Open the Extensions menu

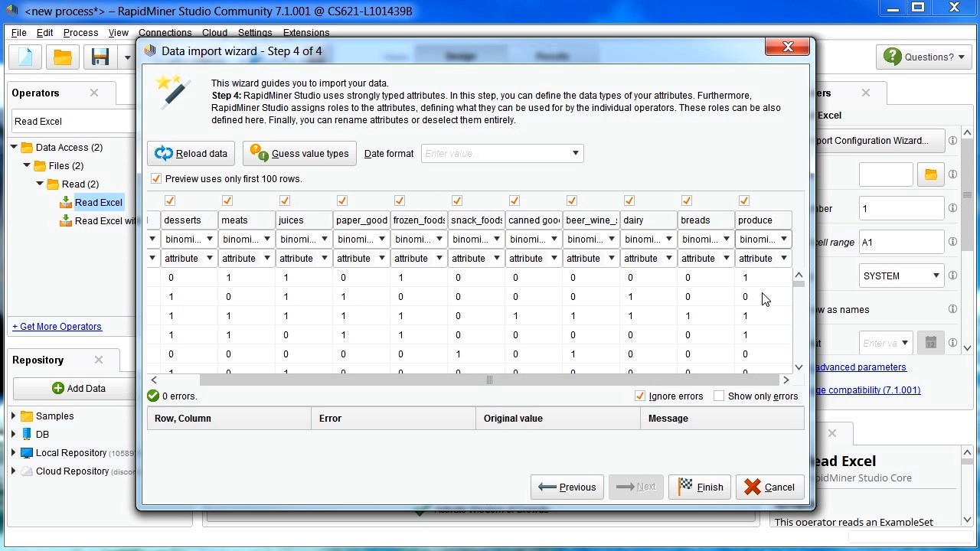pyautogui.click(x=305, y=33)
